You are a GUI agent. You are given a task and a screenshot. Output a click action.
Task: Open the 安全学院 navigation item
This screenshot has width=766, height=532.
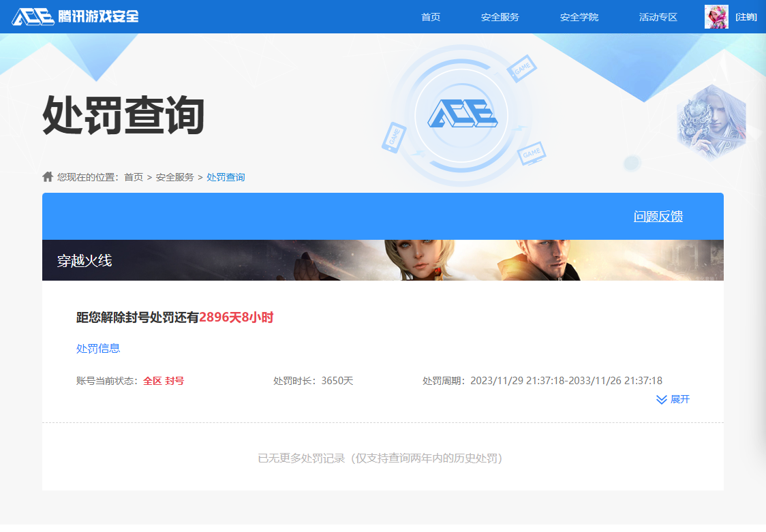[579, 17]
